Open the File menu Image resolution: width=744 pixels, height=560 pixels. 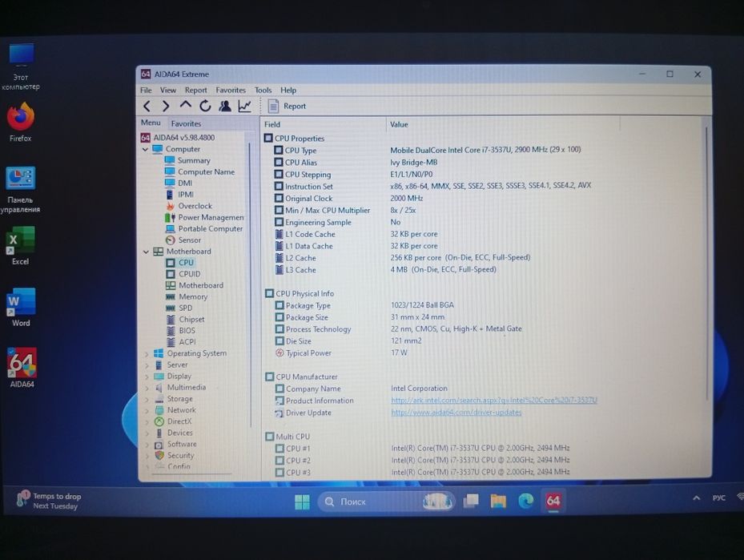pos(146,91)
